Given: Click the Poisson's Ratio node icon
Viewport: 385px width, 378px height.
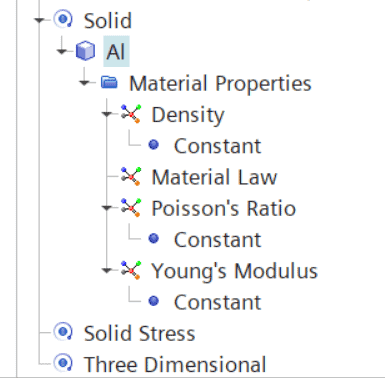Looking at the screenshot, I should (131, 208).
